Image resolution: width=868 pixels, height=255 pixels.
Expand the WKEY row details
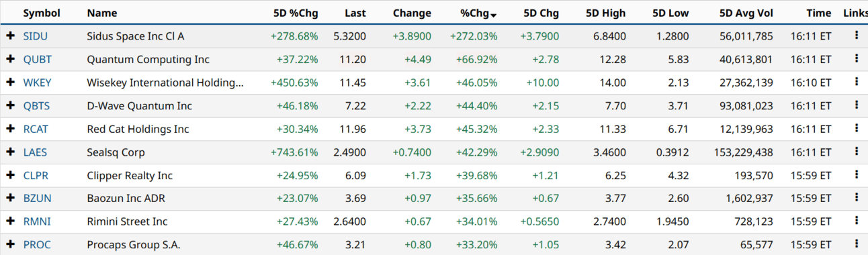click(10, 83)
